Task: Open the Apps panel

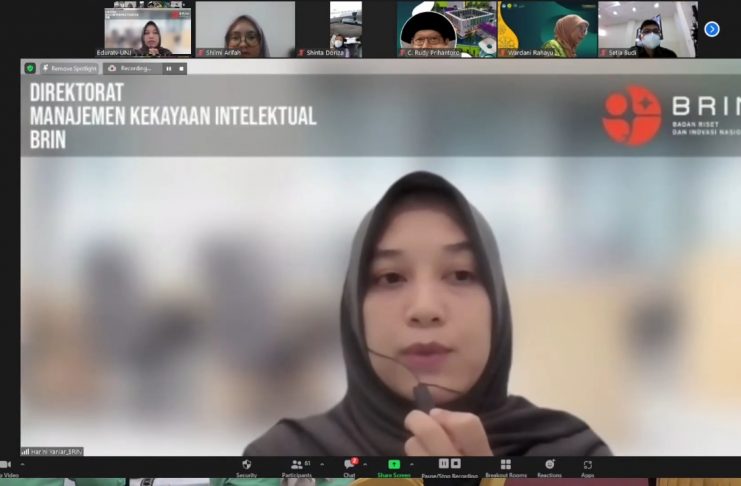Action: [587, 465]
